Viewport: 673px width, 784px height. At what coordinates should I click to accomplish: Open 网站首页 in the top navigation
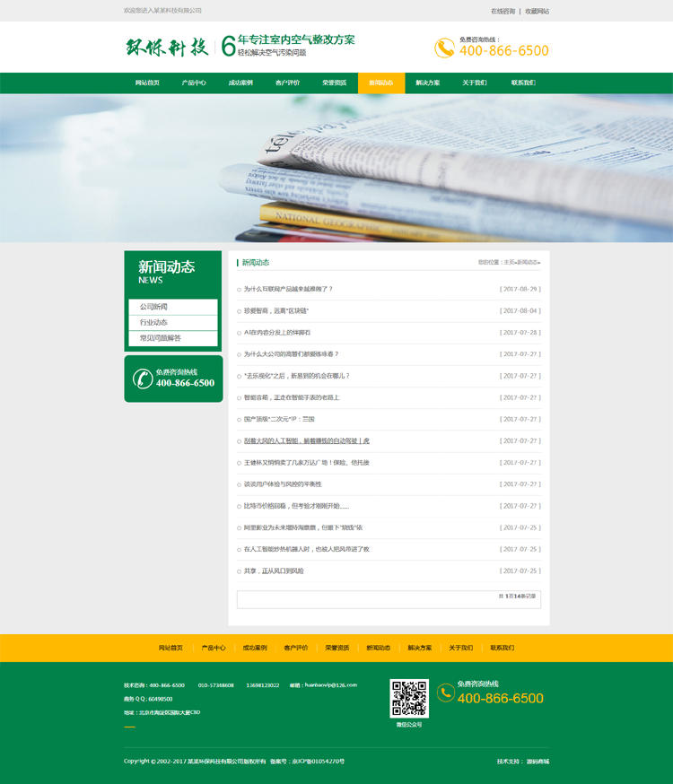coord(147,83)
